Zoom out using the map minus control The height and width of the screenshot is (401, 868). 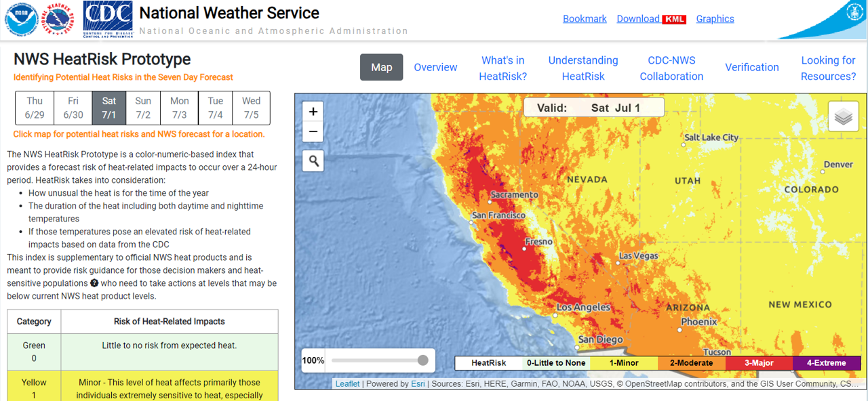click(313, 131)
